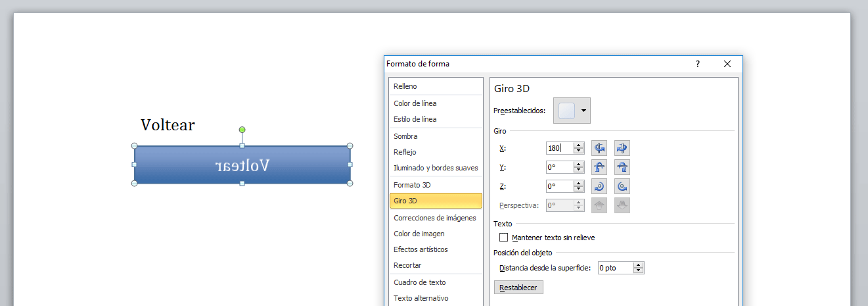Open the Preestablecidos presets dropdown
868x306 pixels.
tap(583, 111)
